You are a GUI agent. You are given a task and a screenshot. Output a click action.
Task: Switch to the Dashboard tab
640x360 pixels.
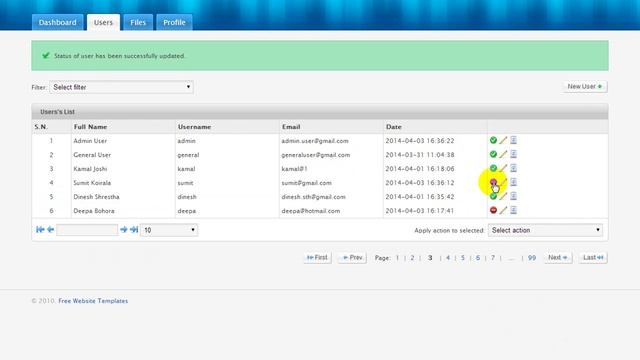pyautogui.click(x=58, y=22)
